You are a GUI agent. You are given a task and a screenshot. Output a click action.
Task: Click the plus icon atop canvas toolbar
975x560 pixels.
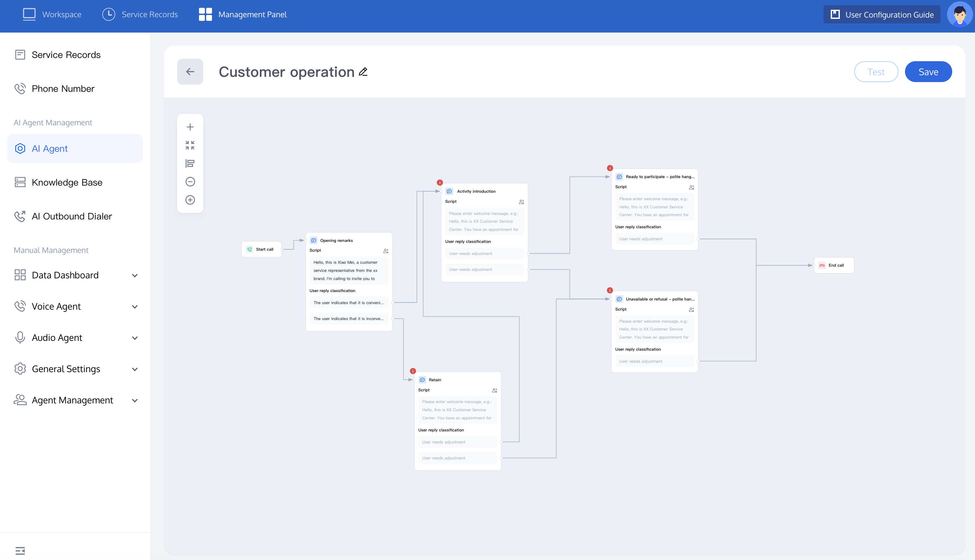[x=190, y=127]
